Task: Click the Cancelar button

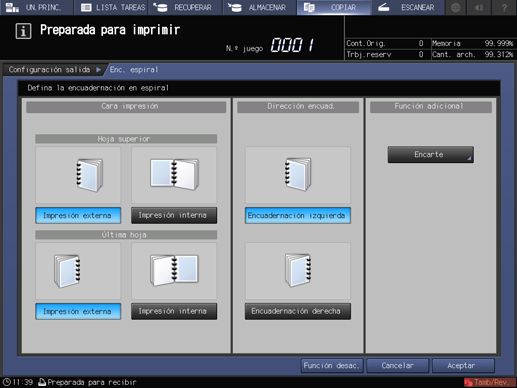Action: click(x=397, y=366)
